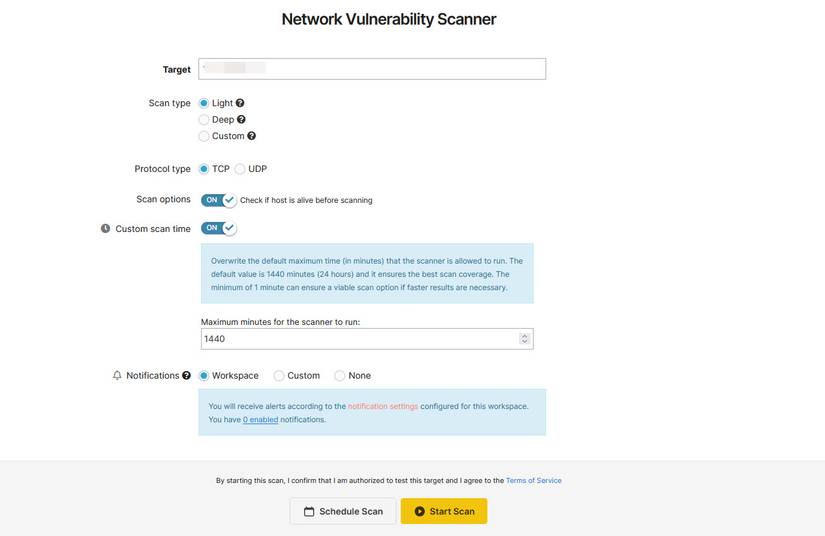Select the Custom scan type
825x536 pixels.
[x=204, y=136]
